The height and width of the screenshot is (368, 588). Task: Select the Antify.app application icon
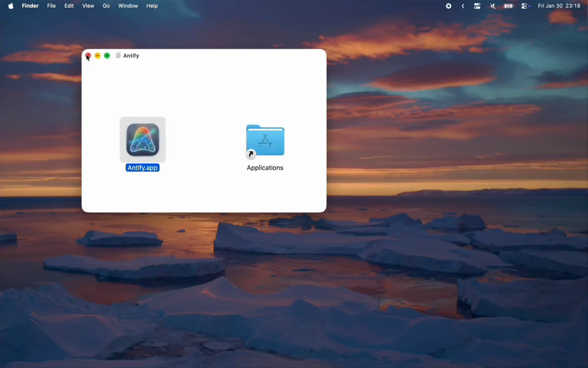coord(143,140)
